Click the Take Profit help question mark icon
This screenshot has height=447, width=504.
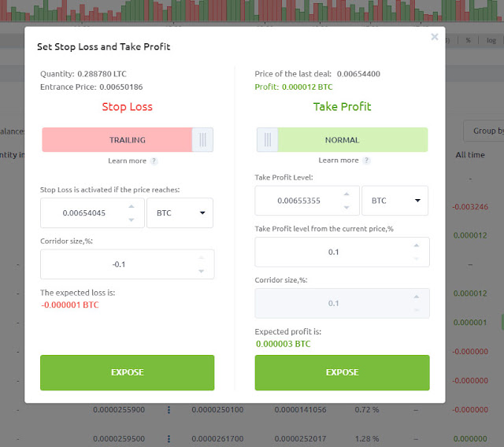click(366, 161)
